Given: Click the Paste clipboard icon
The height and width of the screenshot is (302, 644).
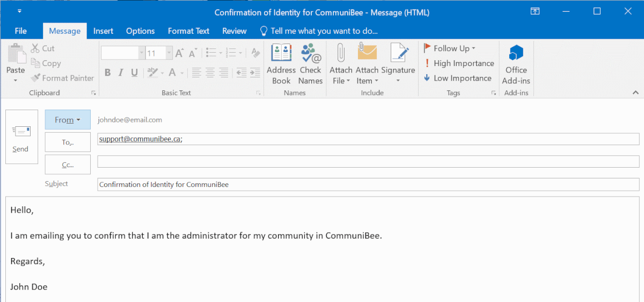Looking at the screenshot, I should 16,54.
